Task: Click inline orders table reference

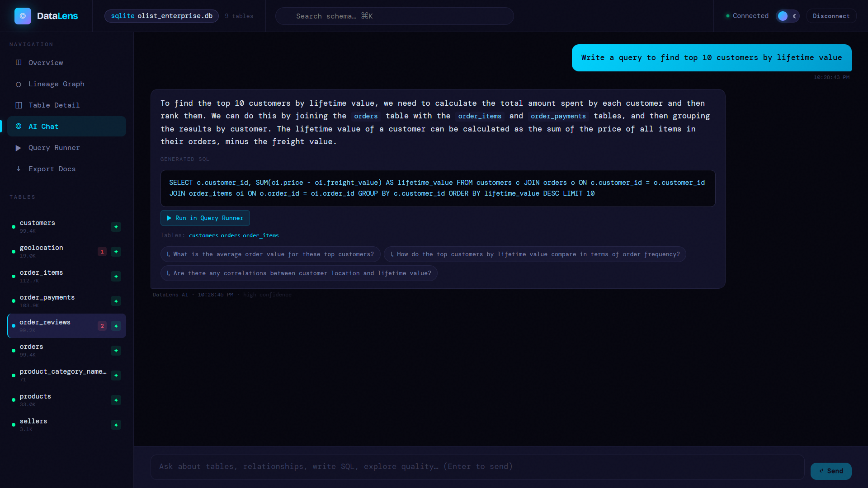Action: coord(366,116)
